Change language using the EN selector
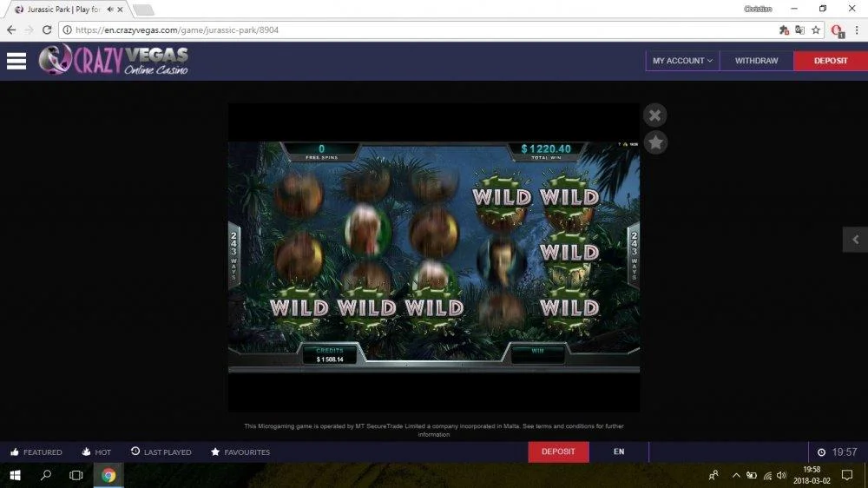 tap(619, 452)
